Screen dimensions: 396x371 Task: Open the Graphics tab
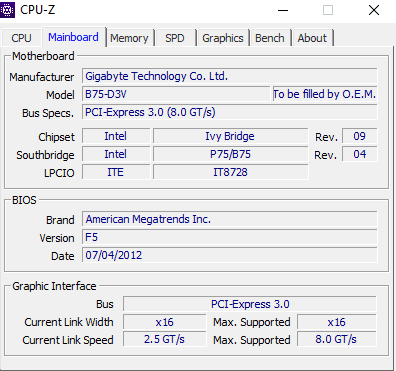(x=223, y=38)
